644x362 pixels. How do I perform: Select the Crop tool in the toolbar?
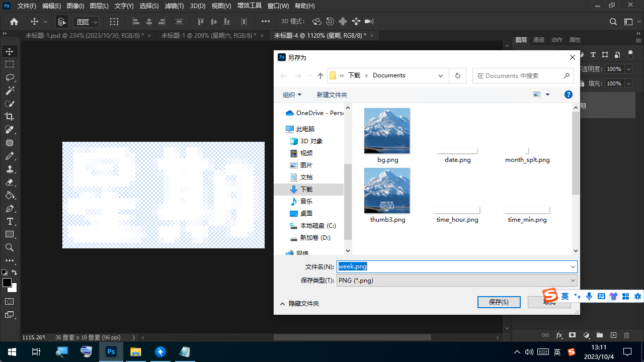click(x=10, y=117)
